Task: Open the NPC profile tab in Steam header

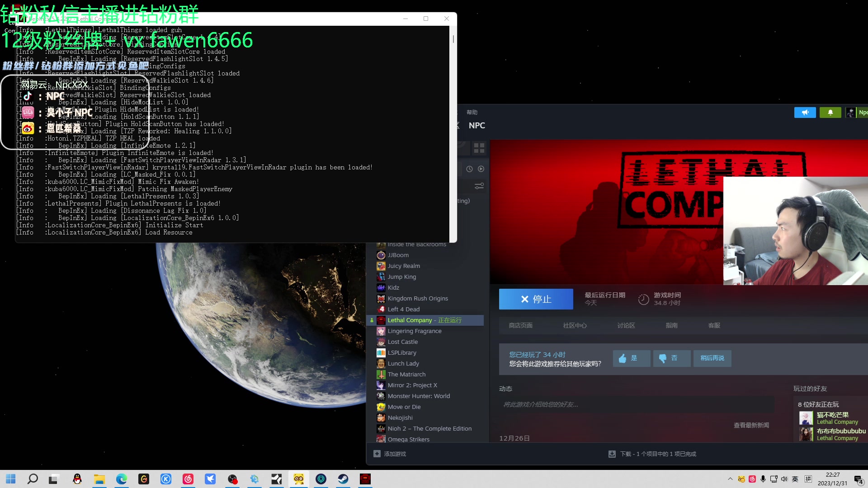Action: [x=476, y=126]
